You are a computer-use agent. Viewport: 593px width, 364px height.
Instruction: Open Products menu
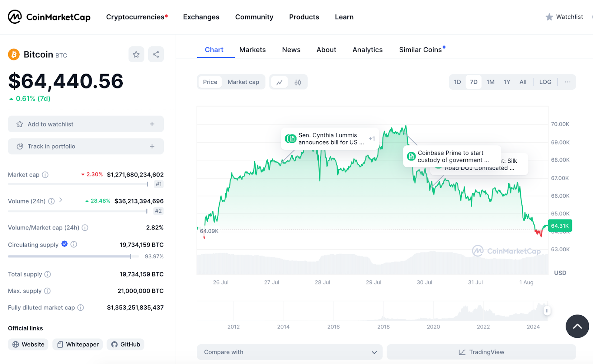[304, 17]
